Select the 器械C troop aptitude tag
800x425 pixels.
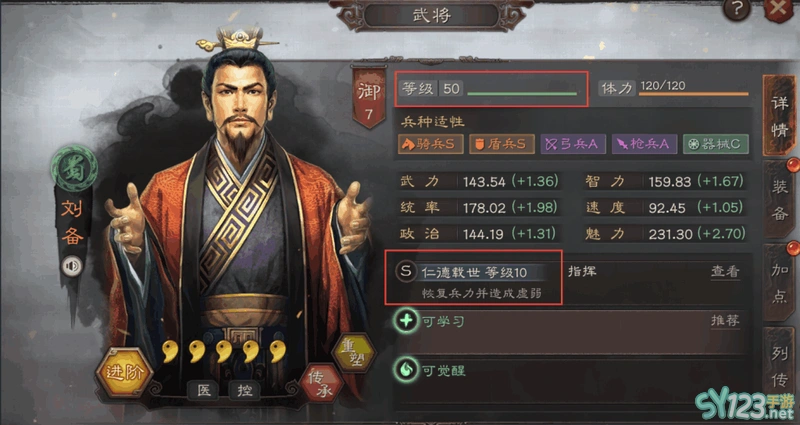point(716,144)
